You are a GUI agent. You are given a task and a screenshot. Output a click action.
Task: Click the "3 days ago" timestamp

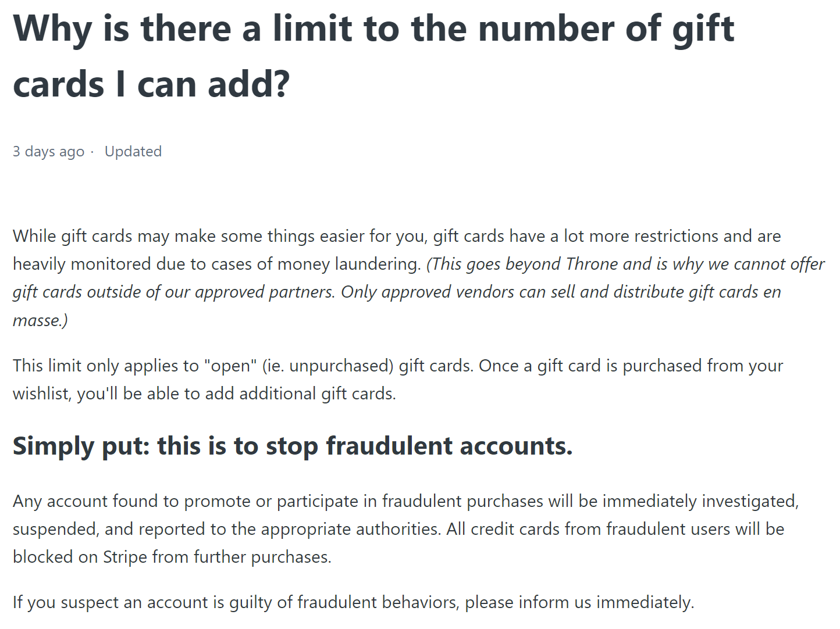(x=48, y=152)
